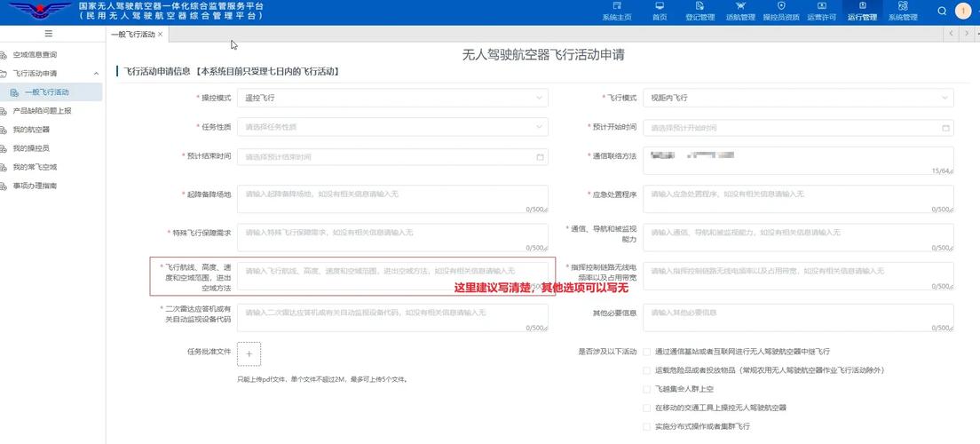Viewport: 980px width, 444px height.
Task: Click the 应急处置程序 text area
Action: click(798, 199)
